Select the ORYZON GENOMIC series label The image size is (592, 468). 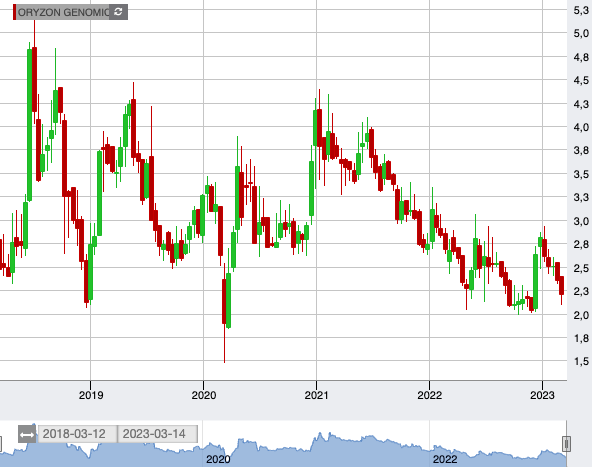coord(63,12)
